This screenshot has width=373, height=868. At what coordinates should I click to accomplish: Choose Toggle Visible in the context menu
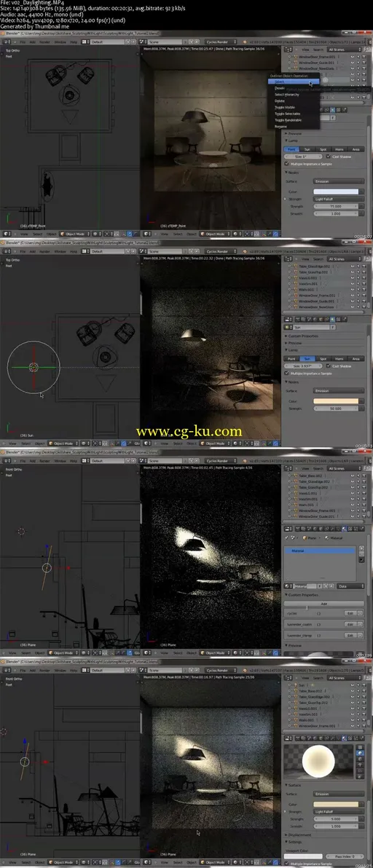294,107
